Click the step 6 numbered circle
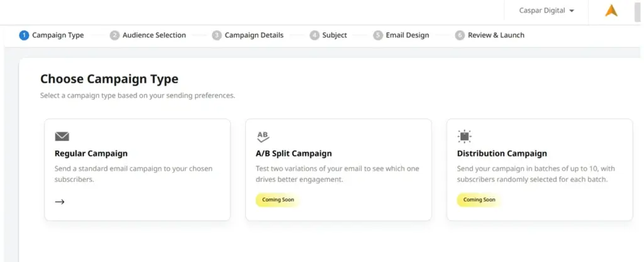 [x=460, y=35]
